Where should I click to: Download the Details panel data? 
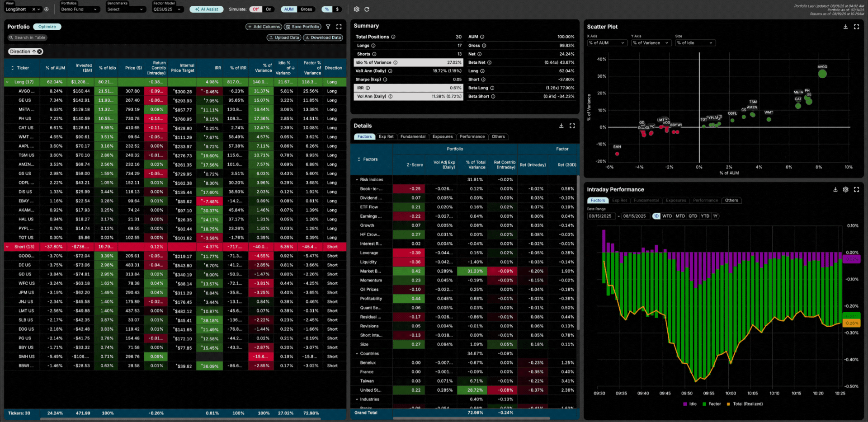pyautogui.click(x=561, y=126)
